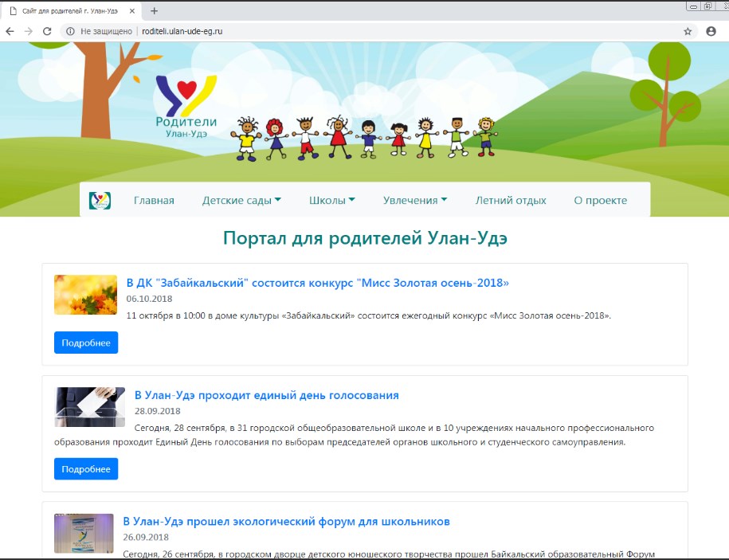The height and width of the screenshot is (560, 729).
Task: Go to 'Главная' in navigation
Action: (154, 200)
